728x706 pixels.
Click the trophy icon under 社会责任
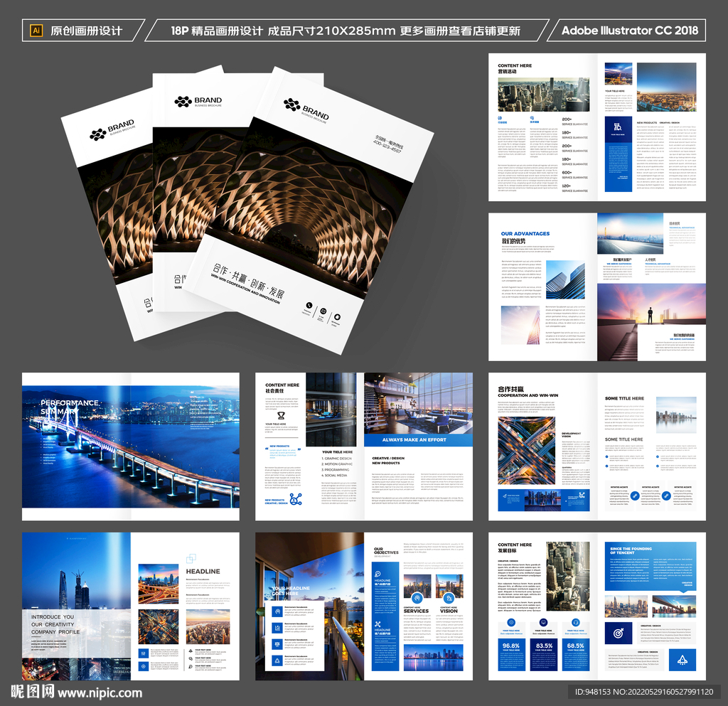(281, 415)
